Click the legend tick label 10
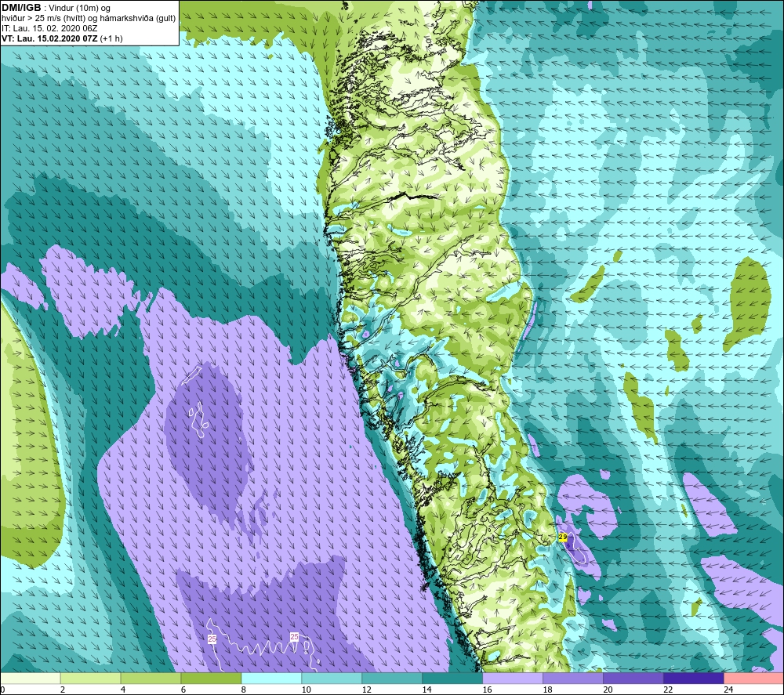This screenshot has height=695, width=784. tap(306, 690)
